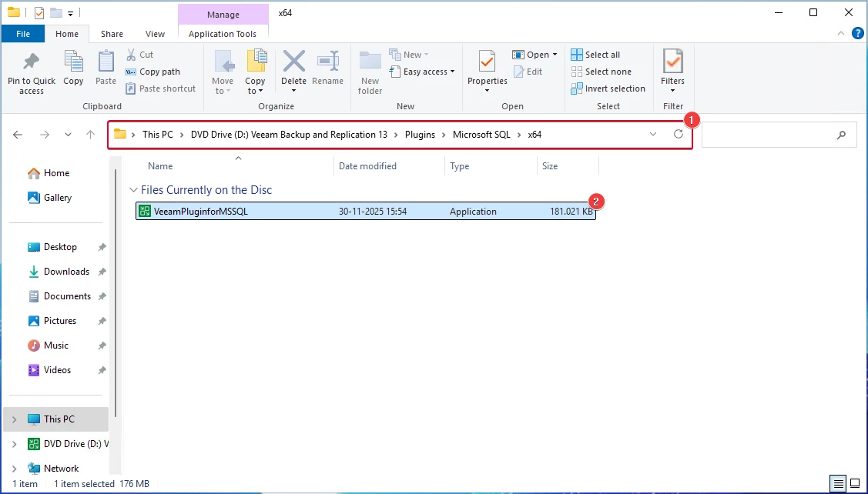Click the Properties checkmark icon

pyautogui.click(x=487, y=61)
